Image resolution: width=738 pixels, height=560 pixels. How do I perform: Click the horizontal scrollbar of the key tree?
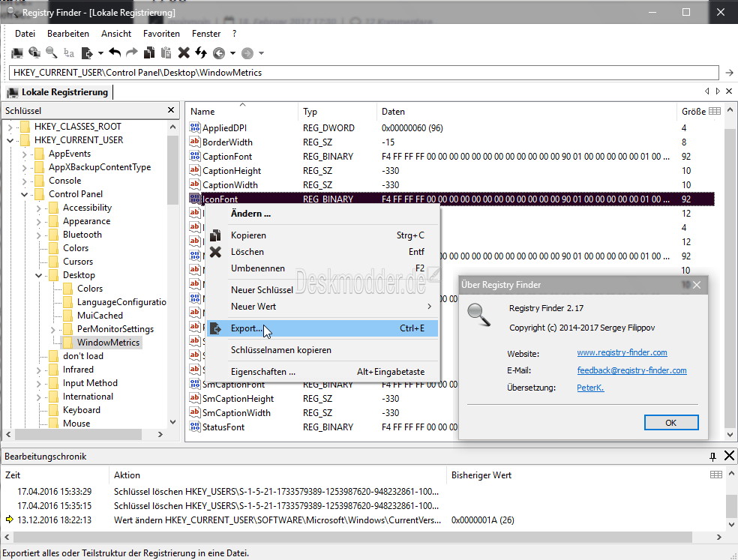(79, 434)
